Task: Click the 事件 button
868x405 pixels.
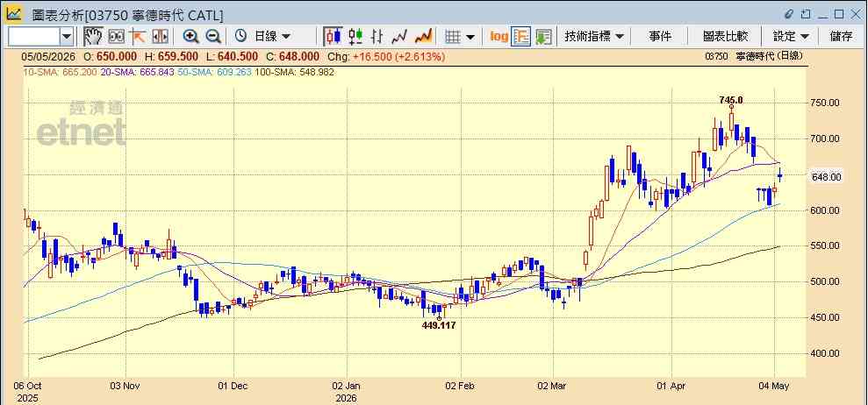Action: click(x=660, y=37)
